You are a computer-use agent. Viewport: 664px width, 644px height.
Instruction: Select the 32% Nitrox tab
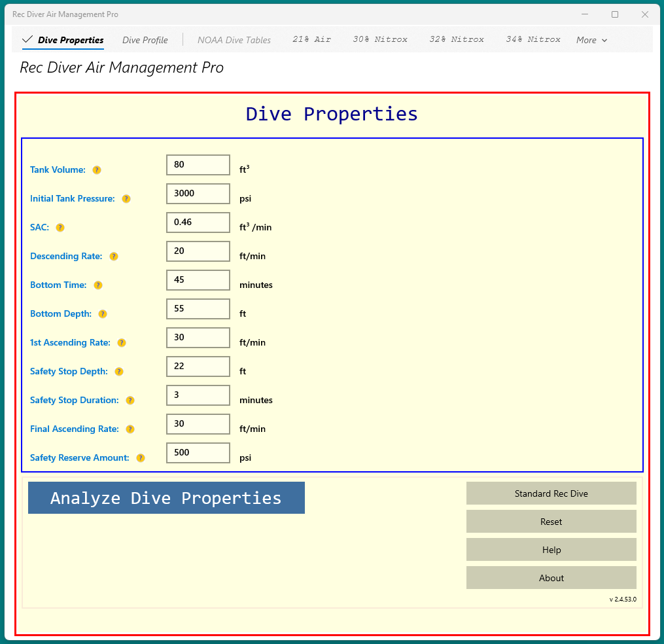(457, 39)
